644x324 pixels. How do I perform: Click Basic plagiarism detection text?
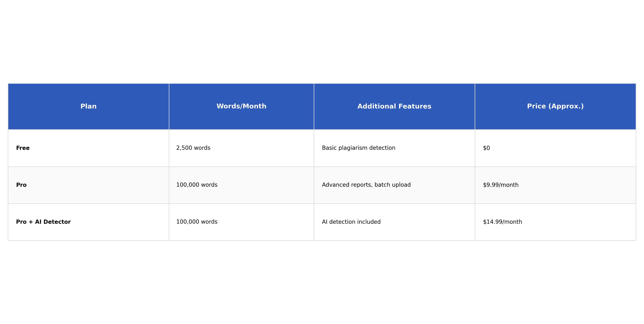point(359,148)
